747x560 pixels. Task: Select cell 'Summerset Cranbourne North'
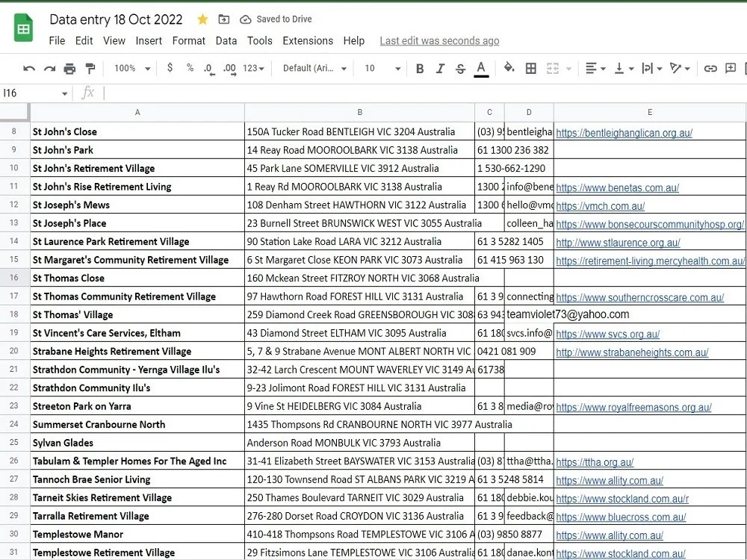pos(137,424)
